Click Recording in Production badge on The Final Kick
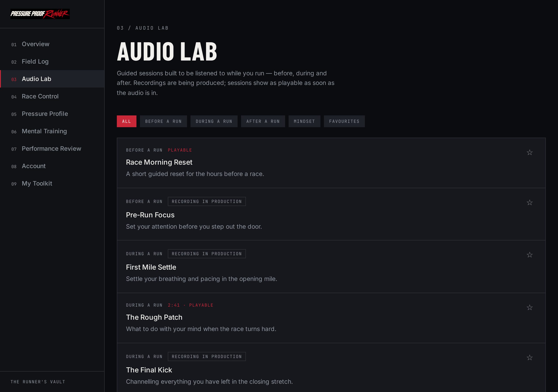 (x=207, y=357)
